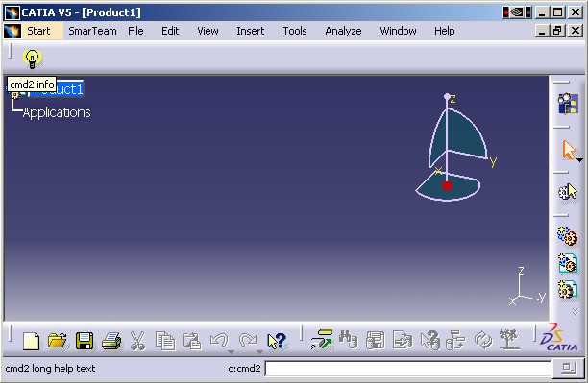The height and width of the screenshot is (383, 588).
Task: Expand the Redo history dropdown arrow
Action: click(259, 352)
